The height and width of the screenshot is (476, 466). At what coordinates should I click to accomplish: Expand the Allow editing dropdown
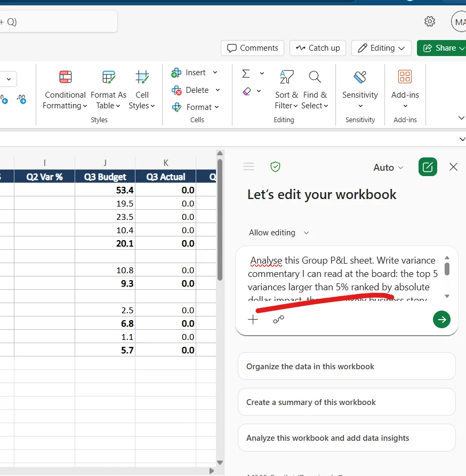pos(279,233)
